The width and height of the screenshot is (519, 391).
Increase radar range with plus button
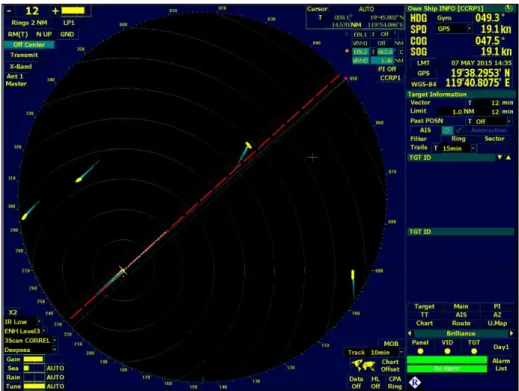click(55, 11)
